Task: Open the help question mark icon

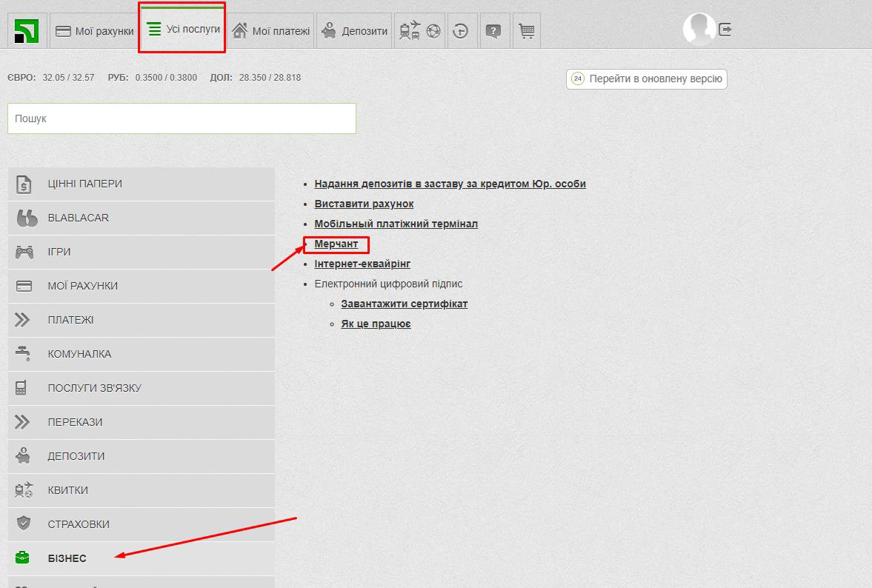Action: pyautogui.click(x=493, y=31)
